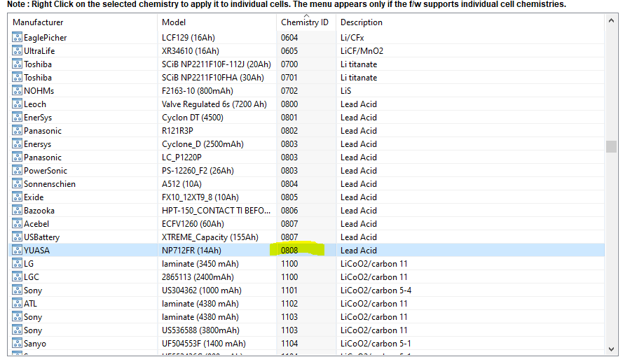The width and height of the screenshot is (625, 364).
Task: Click the LiCF/MnO2 description cell
Action: tap(362, 51)
